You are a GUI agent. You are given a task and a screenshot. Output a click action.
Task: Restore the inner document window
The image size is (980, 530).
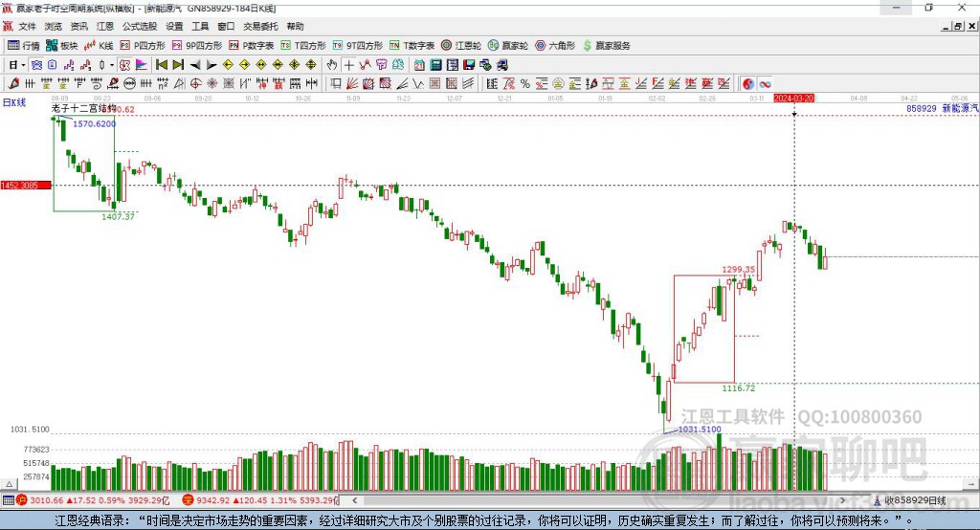point(958,26)
